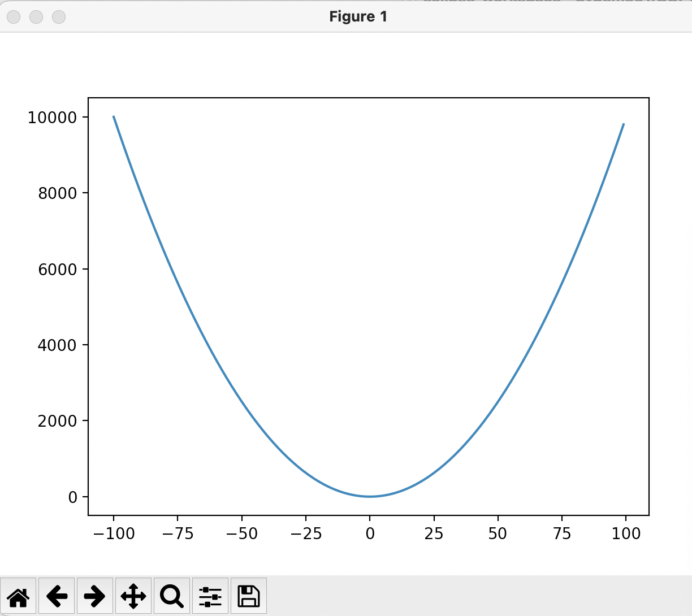Click the −25 x-axis tick label
The width and height of the screenshot is (692, 616).
coord(306,533)
